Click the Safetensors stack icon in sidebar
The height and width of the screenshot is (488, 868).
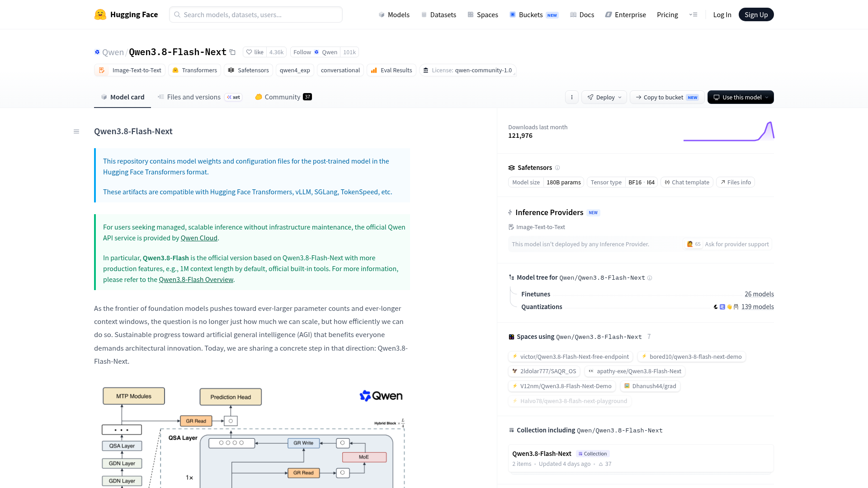click(x=511, y=168)
